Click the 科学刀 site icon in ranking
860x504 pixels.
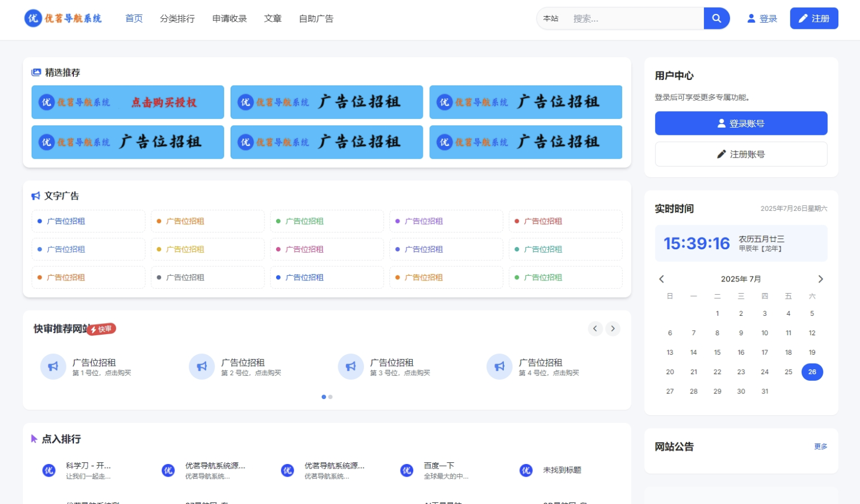point(49,471)
